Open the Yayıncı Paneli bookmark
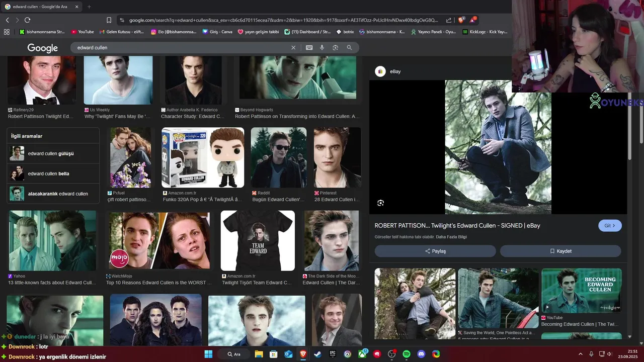This screenshot has height=362, width=644. click(433, 32)
